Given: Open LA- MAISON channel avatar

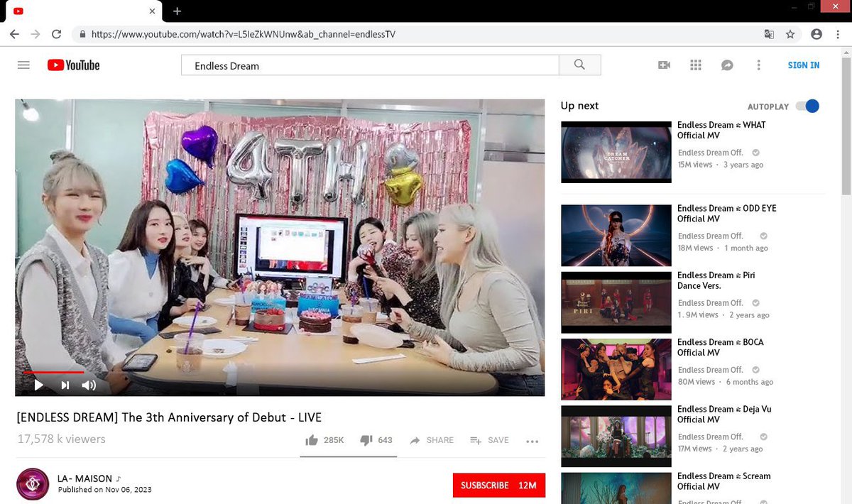Looking at the screenshot, I should coord(33,484).
